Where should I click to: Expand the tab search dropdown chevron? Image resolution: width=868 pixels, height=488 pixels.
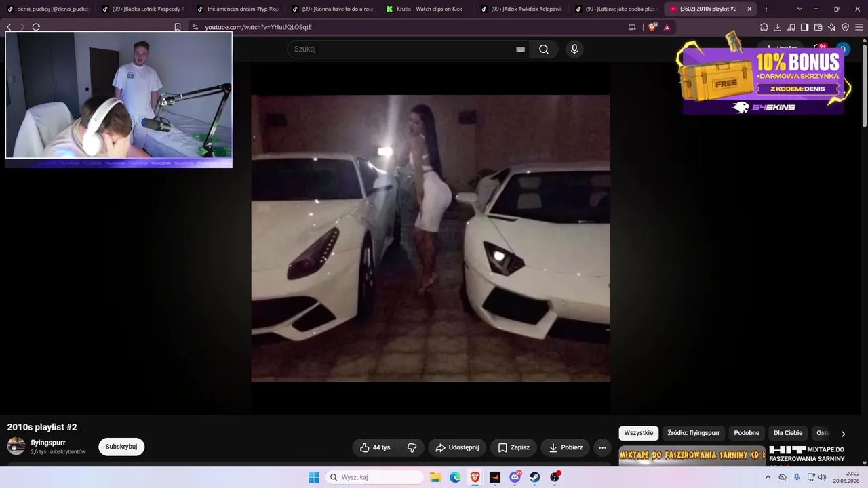(x=800, y=9)
